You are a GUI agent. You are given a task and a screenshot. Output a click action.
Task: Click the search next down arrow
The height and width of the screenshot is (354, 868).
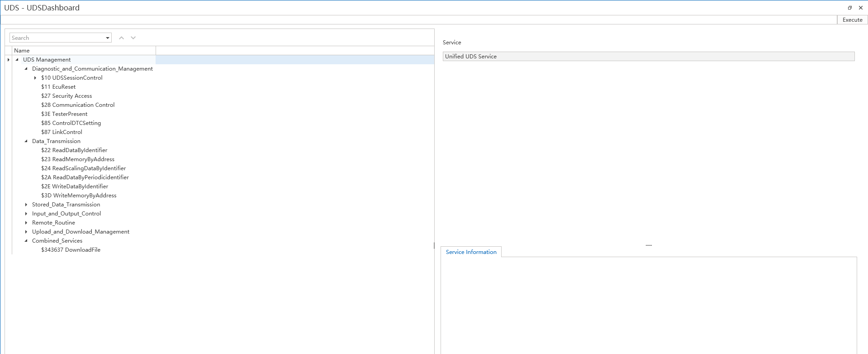[x=133, y=38]
